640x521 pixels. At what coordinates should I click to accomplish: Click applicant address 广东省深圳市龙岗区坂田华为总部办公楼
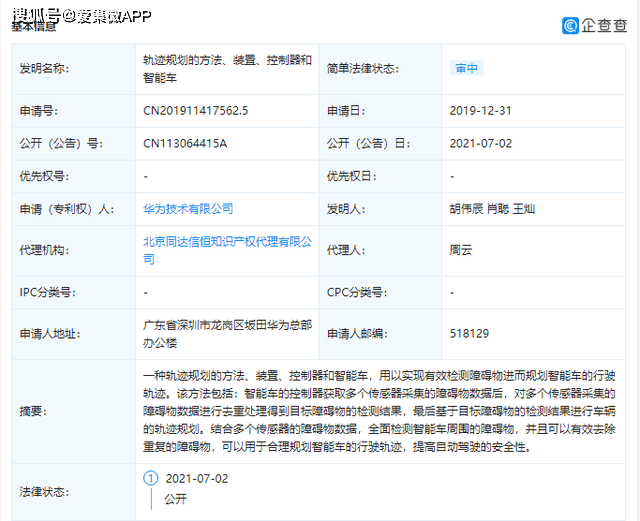(227, 334)
